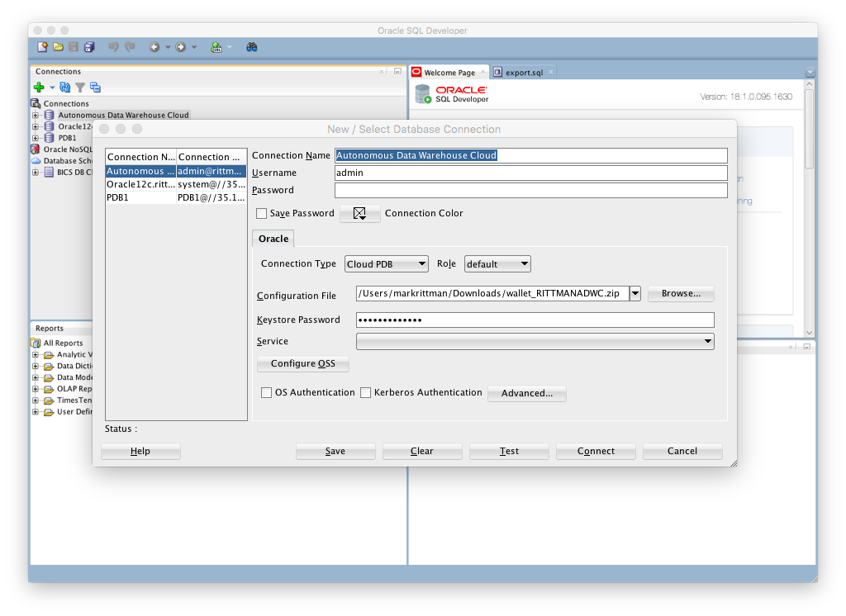Click the Clear button
Viewport: 846px width, 616px height.
(x=422, y=451)
